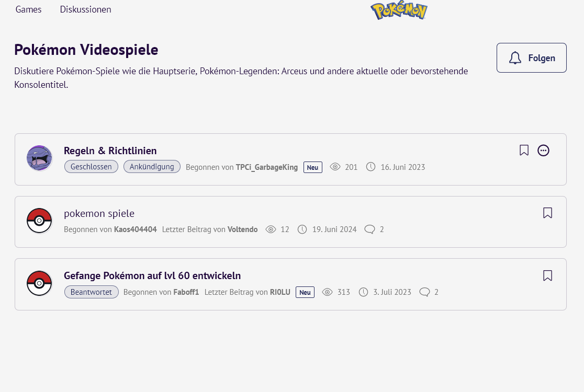The width and height of the screenshot is (584, 392).
Task: Click the Geschlossen tag
Action: tap(91, 167)
